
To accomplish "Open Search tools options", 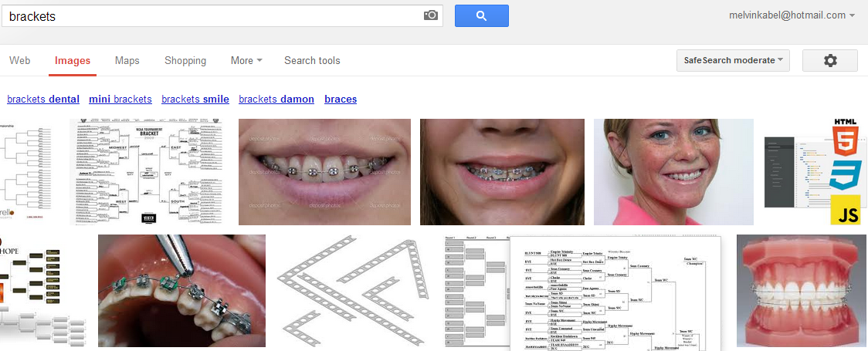I will point(312,61).
